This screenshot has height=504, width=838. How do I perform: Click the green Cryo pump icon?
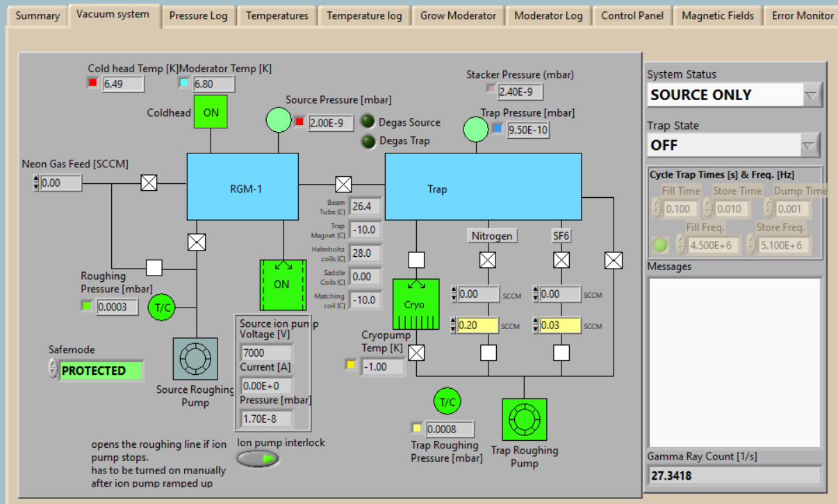coord(416,304)
